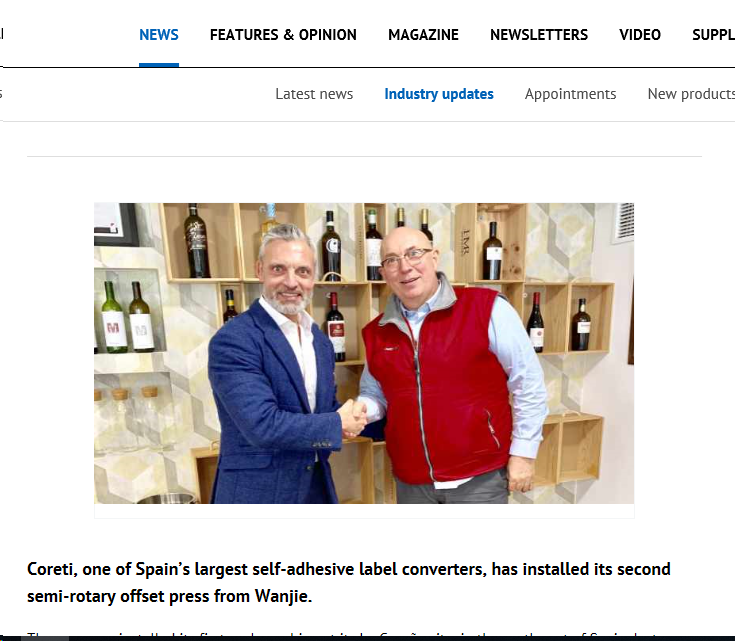Open the MAGAZINE menu item
735x641 pixels.
[423, 35]
